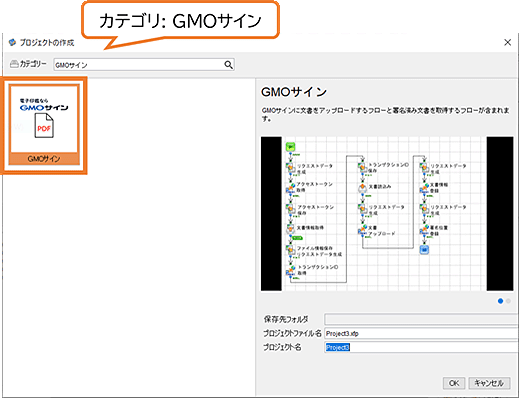Click the GMOサイン heading text
The image size is (519, 398).
click(294, 92)
